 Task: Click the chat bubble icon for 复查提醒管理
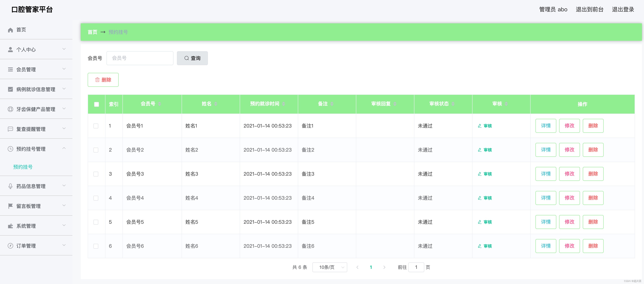click(x=10, y=129)
